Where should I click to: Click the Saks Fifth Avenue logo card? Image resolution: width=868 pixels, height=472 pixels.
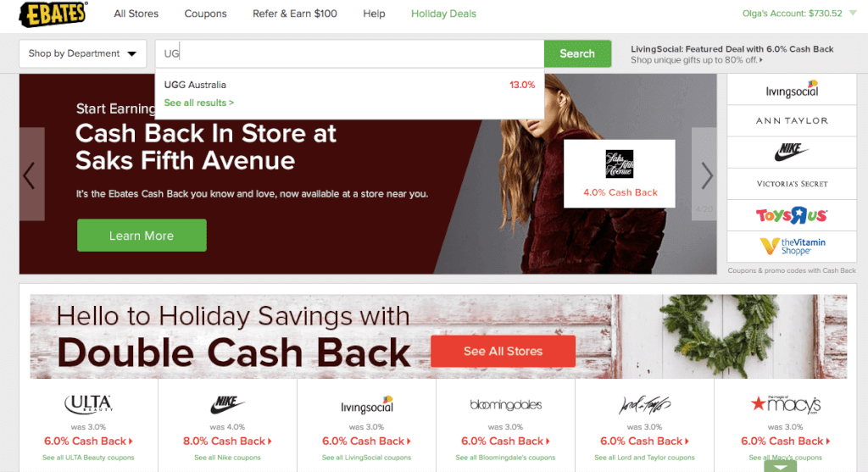click(619, 174)
